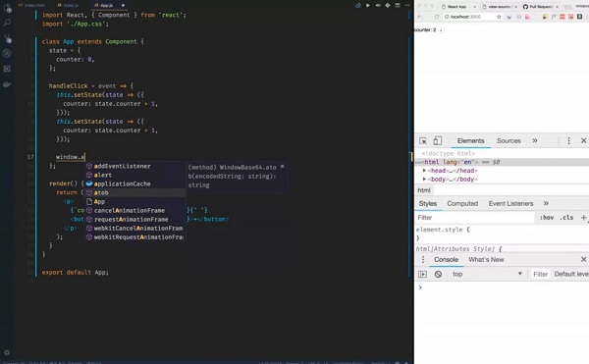
Task: Choose applicationCache from the autocomplete list
Action: coord(135,183)
